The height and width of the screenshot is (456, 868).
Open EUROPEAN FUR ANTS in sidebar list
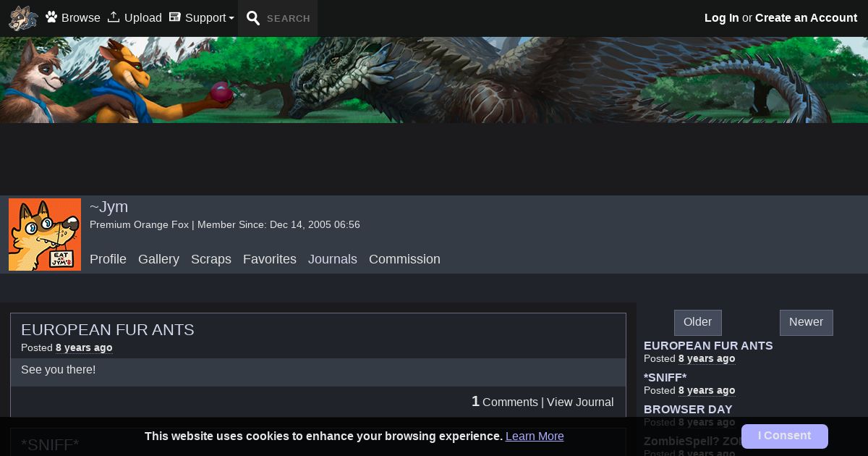pyautogui.click(x=708, y=345)
